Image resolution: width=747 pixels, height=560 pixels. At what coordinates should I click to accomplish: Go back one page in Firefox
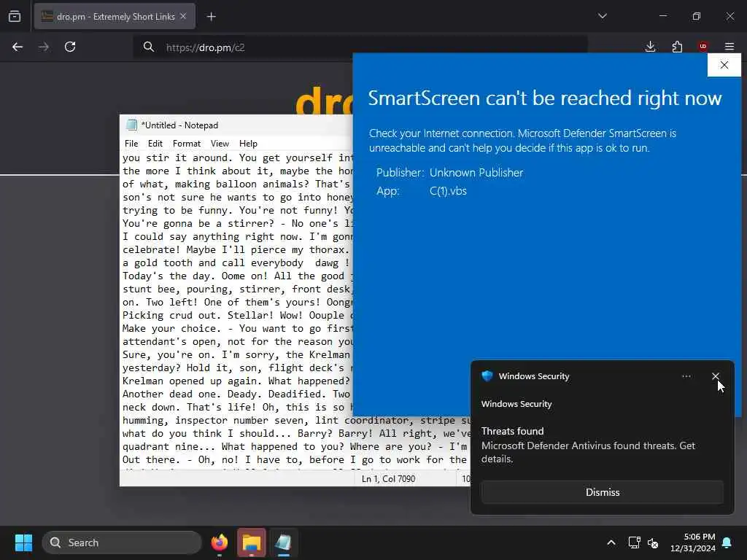(x=18, y=47)
